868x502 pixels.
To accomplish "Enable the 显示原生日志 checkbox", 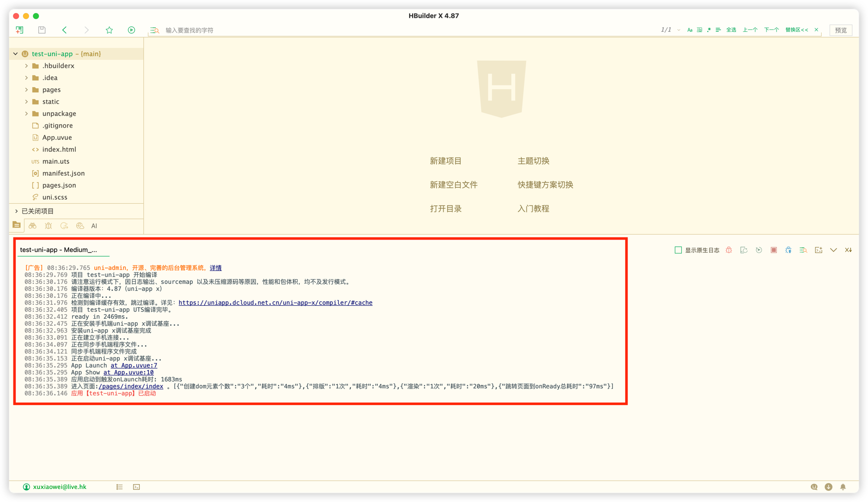I will 678,250.
